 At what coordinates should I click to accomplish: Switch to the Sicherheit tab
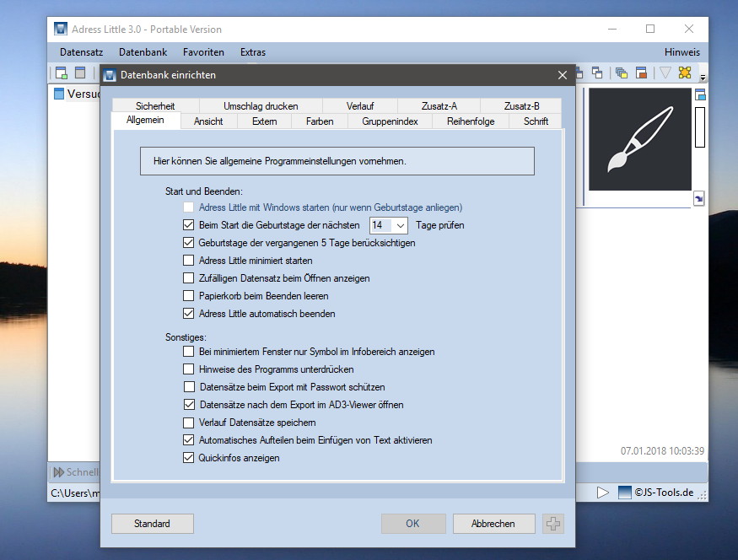[x=155, y=106]
